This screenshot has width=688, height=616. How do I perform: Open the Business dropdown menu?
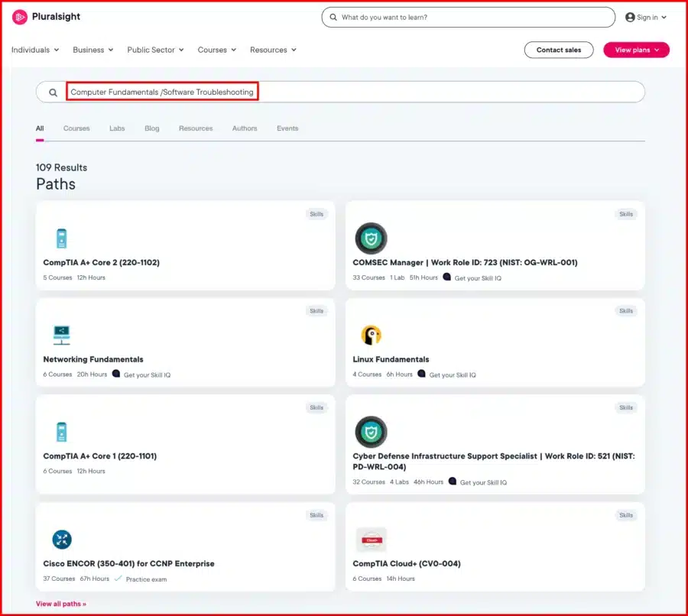tap(92, 49)
